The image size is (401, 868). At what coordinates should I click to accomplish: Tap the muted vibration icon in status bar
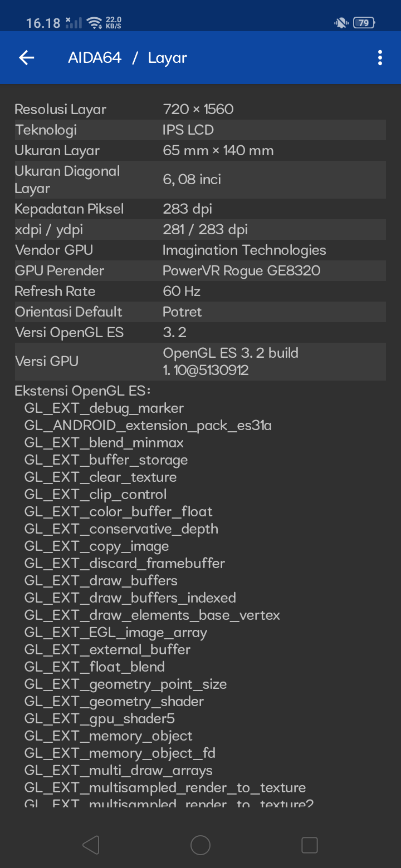pyautogui.click(x=340, y=23)
